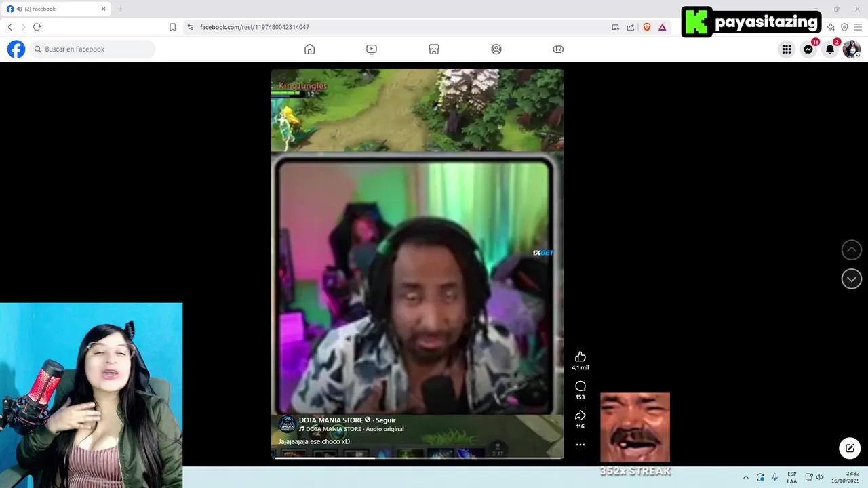The height and width of the screenshot is (488, 868).
Task: Open the notifications bell
Action: pyautogui.click(x=830, y=49)
